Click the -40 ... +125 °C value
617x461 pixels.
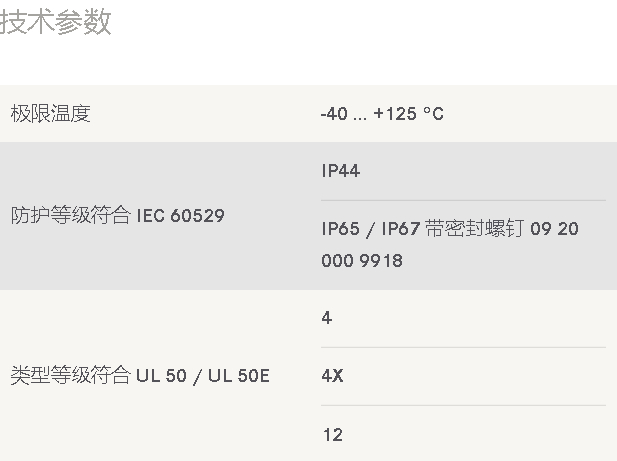(x=382, y=114)
